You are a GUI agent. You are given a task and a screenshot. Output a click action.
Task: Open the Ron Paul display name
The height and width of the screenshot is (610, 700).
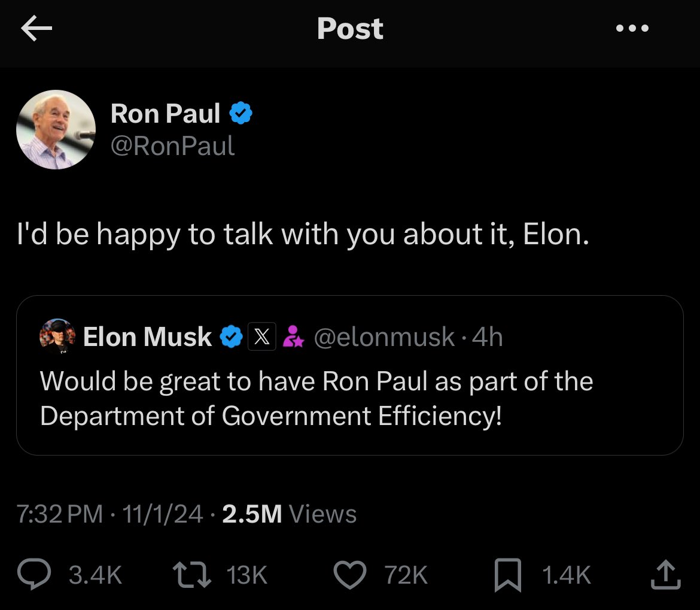click(x=166, y=114)
